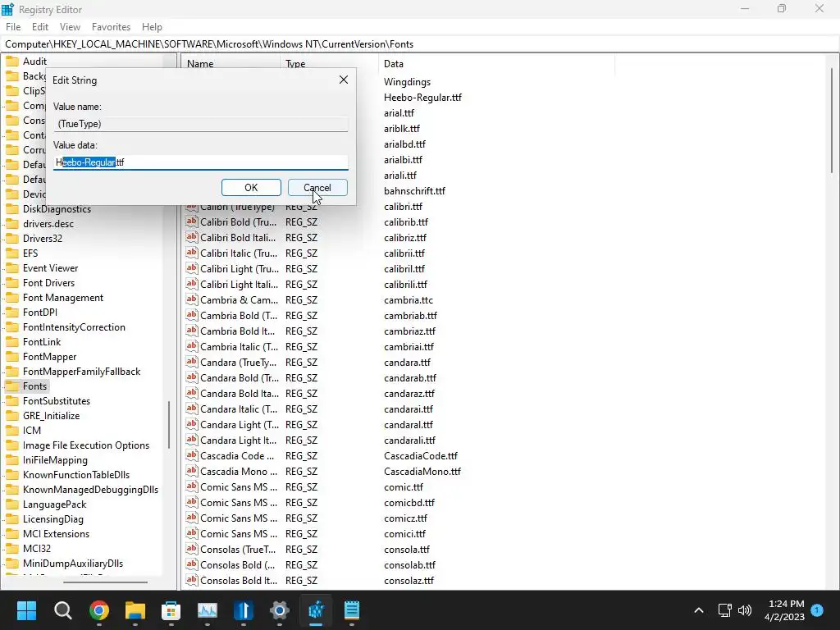Click the data cell Wingdings
Screen dimensions: 840x630
click(x=407, y=81)
